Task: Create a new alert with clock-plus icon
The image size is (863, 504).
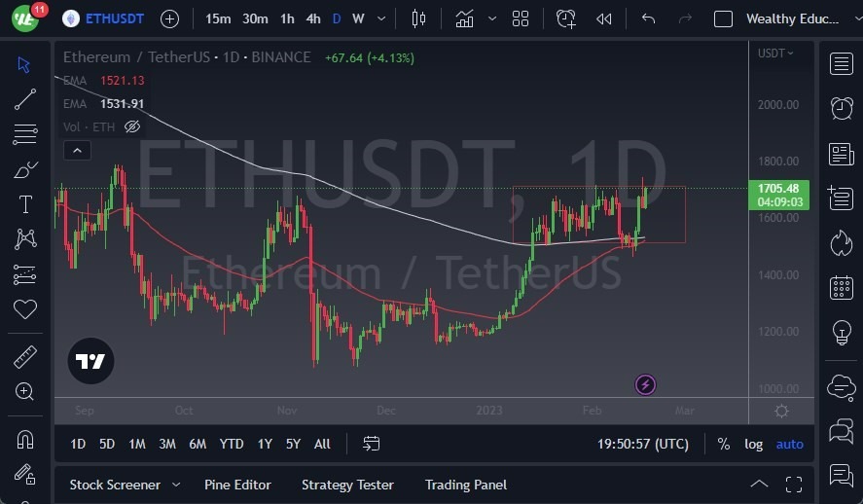Action: point(565,19)
